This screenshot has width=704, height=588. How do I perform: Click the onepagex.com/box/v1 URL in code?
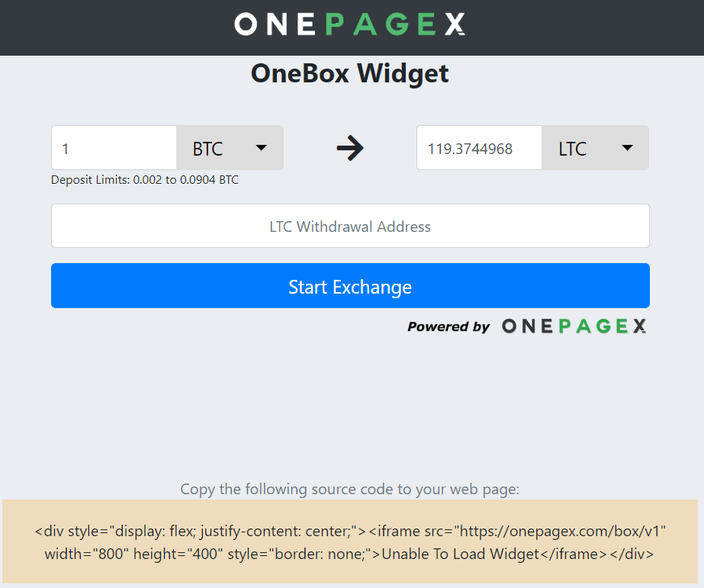(x=559, y=531)
